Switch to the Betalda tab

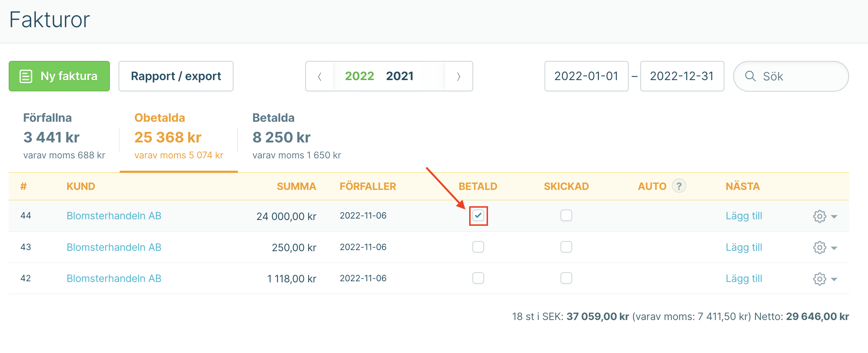[297, 136]
